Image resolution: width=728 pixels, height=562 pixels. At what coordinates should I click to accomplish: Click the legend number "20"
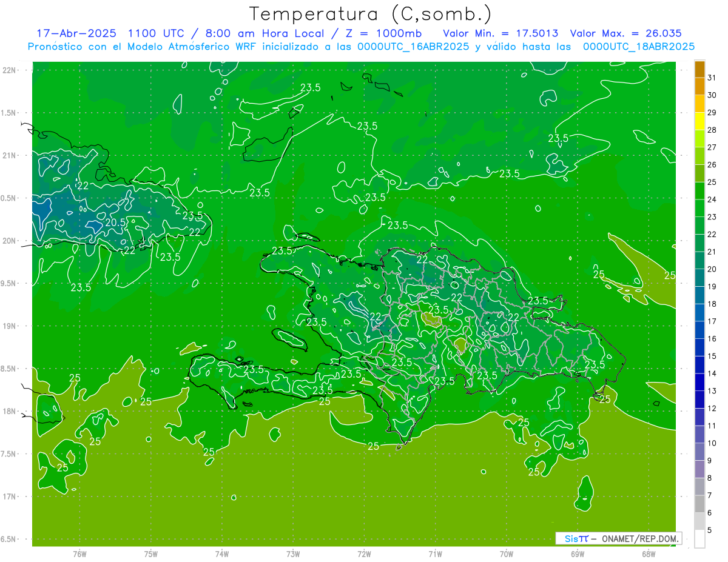[x=712, y=269]
